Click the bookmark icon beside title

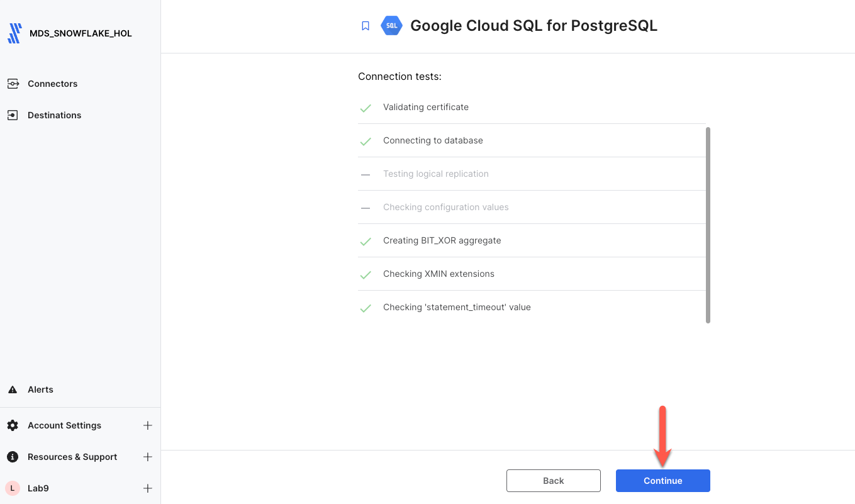[x=366, y=26]
